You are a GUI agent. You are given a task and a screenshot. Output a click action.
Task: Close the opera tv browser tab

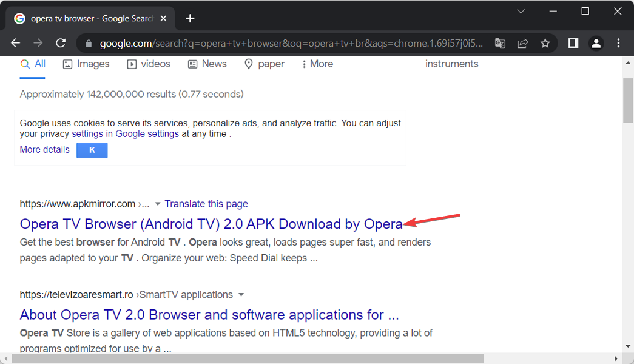pos(163,19)
